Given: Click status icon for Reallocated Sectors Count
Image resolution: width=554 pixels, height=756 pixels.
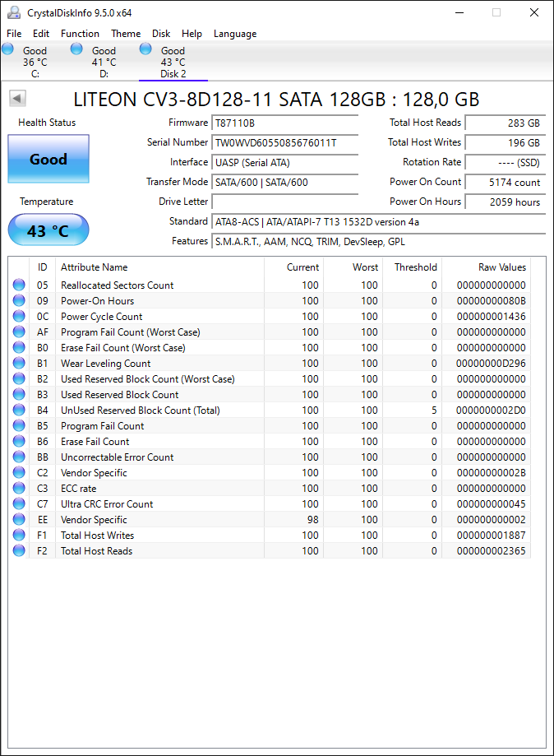Looking at the screenshot, I should (19, 285).
